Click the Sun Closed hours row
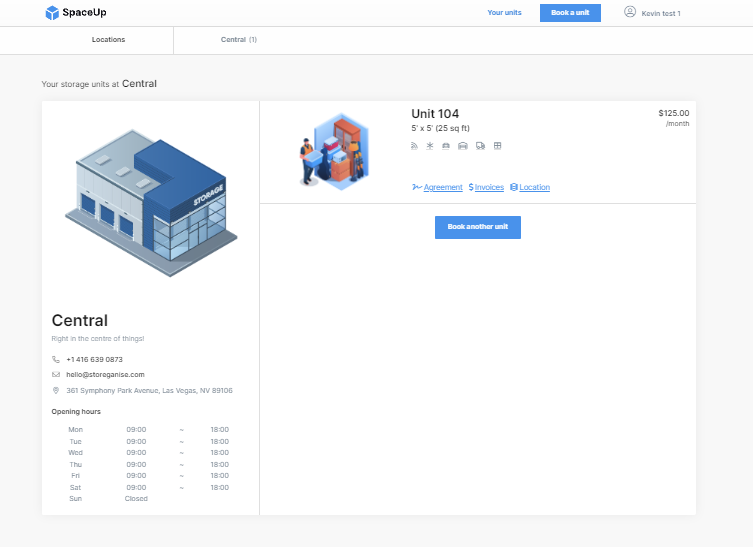This screenshot has height=547, width=753. click(x=108, y=498)
